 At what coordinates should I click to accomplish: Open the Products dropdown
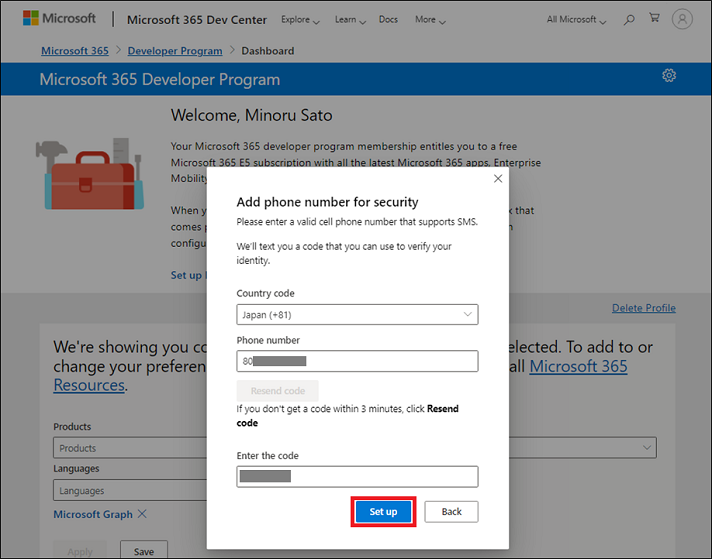130,448
